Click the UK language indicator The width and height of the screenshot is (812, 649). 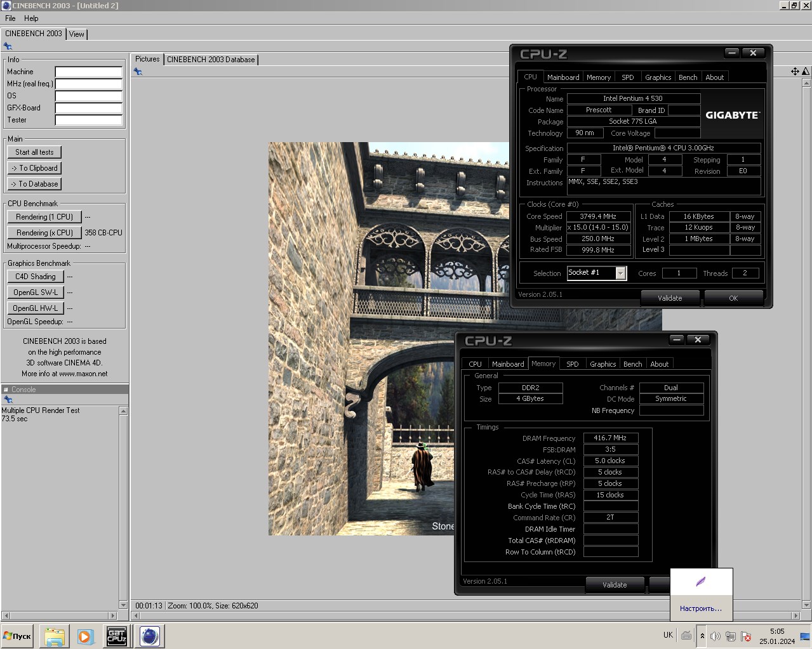coord(668,635)
